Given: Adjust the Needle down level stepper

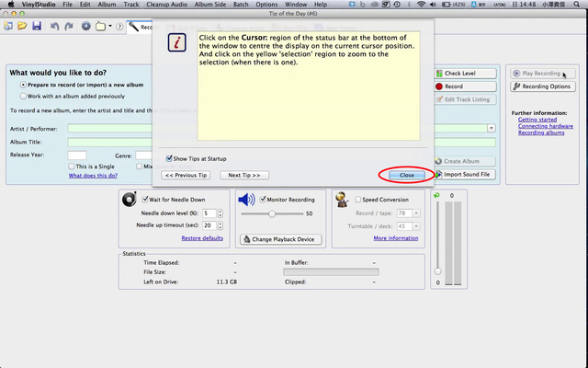Looking at the screenshot, I should pos(220,213).
